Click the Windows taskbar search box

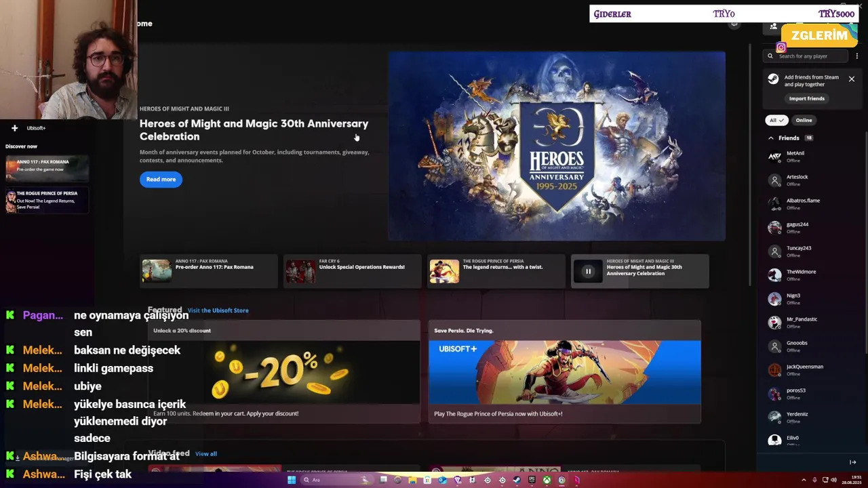(x=336, y=480)
